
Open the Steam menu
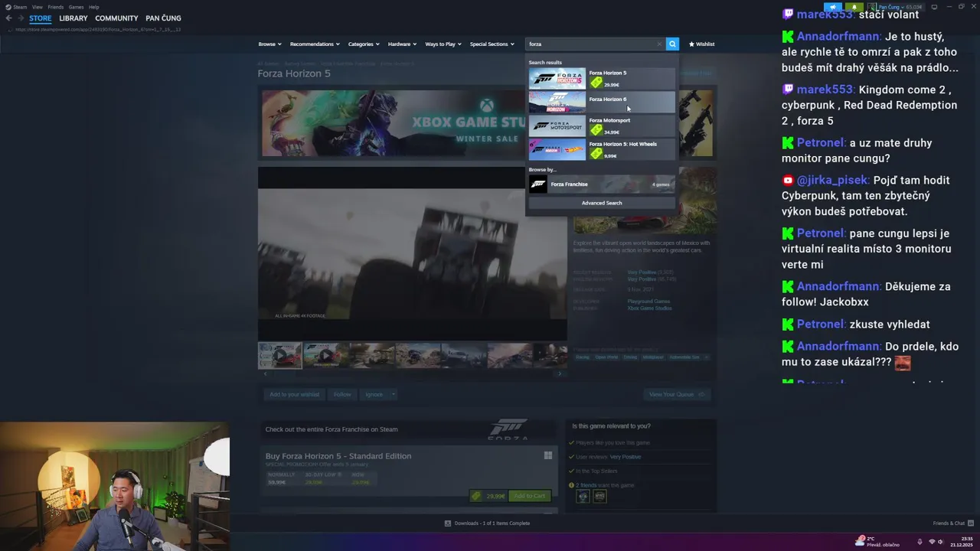(16, 7)
